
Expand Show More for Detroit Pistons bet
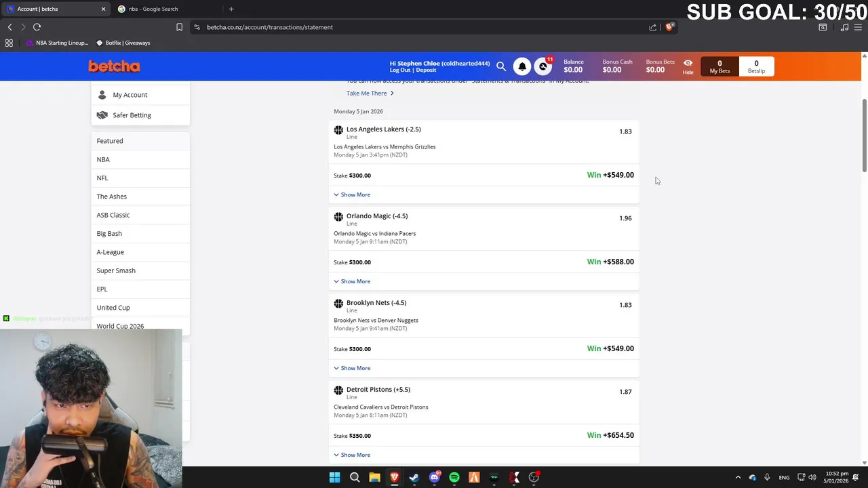[x=352, y=455]
